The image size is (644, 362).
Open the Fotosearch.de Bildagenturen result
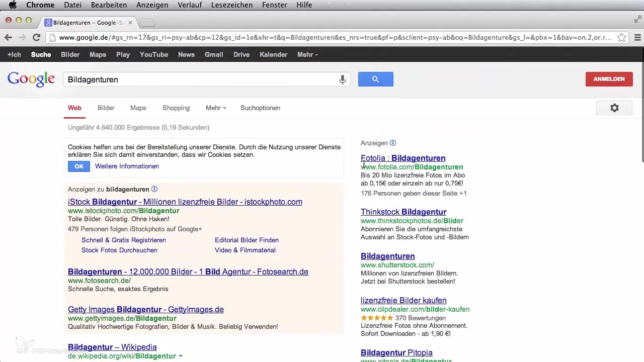188,272
